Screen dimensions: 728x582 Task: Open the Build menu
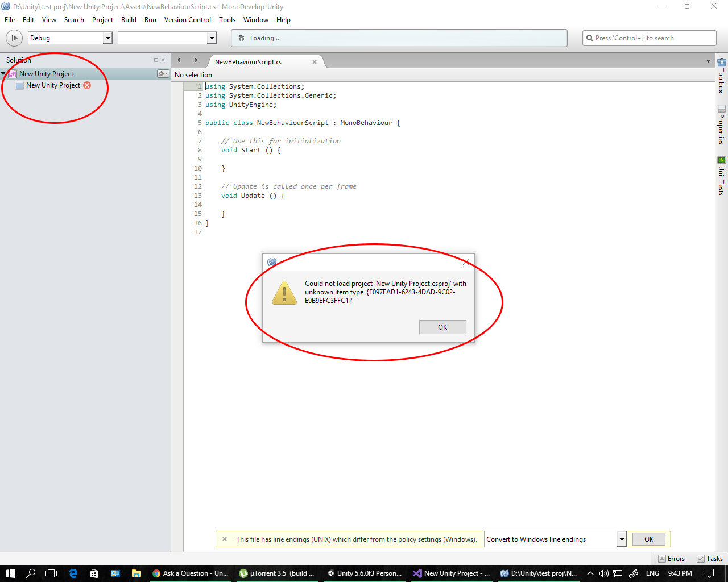click(x=129, y=20)
